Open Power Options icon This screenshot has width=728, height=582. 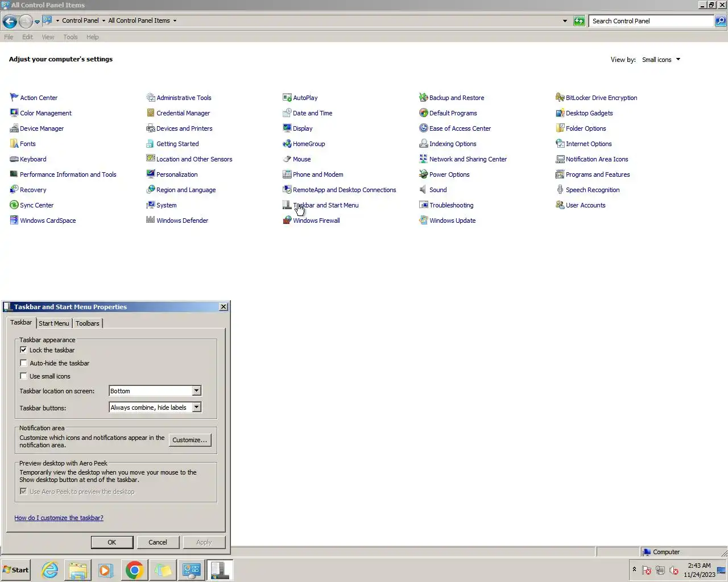coord(424,174)
